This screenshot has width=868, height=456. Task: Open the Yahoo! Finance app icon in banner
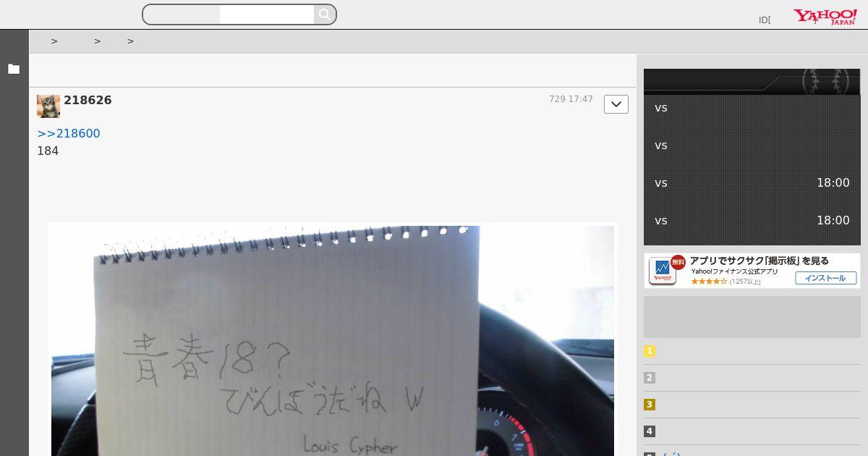[x=662, y=271]
